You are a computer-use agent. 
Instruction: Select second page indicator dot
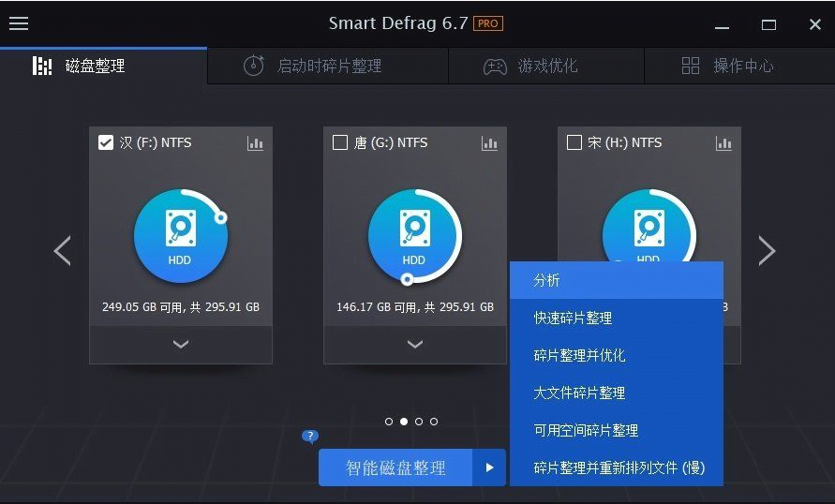point(404,422)
